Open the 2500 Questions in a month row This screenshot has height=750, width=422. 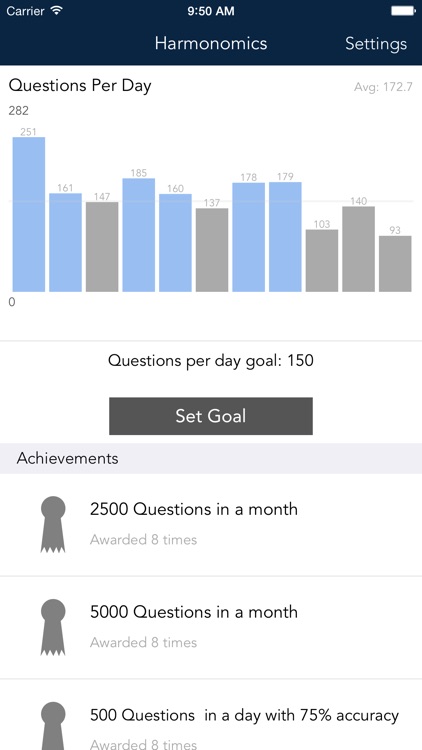(x=211, y=525)
